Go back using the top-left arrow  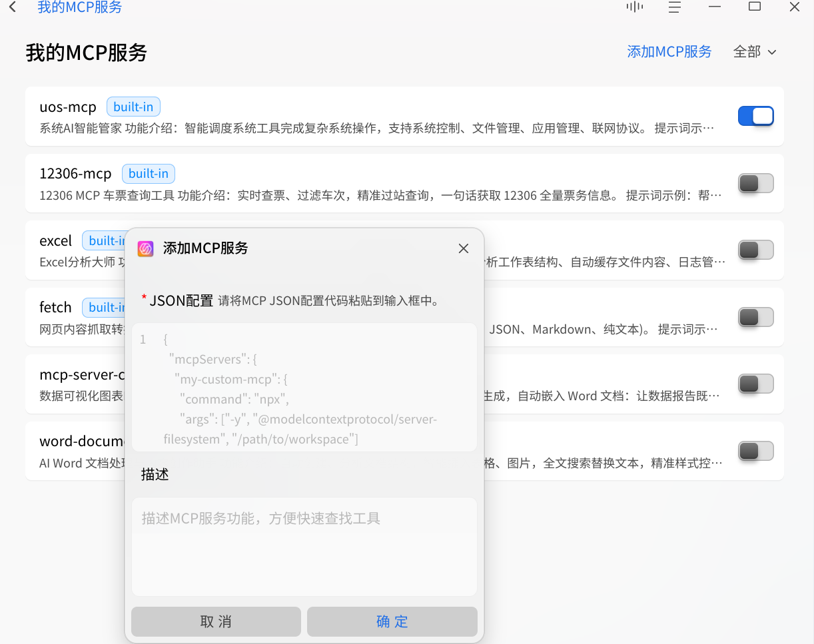(12, 7)
